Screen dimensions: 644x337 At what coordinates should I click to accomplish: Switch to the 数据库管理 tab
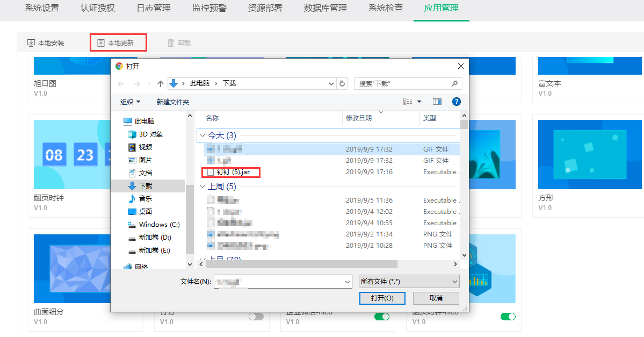click(x=325, y=8)
